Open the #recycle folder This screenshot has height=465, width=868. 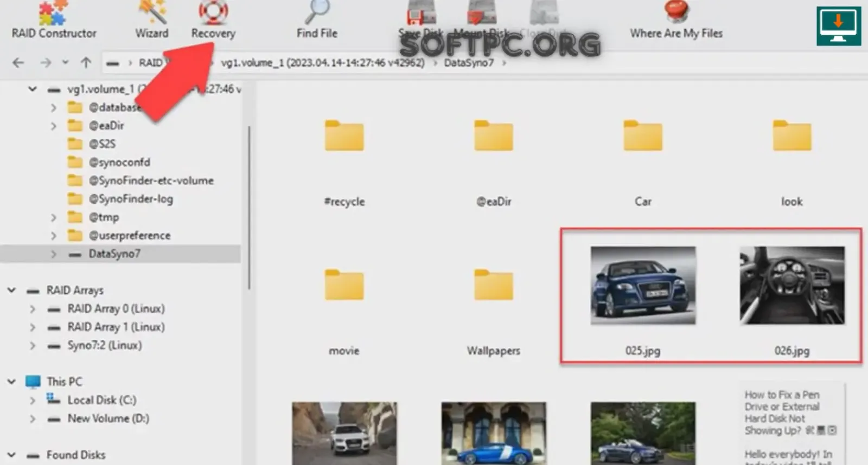pyautogui.click(x=344, y=164)
